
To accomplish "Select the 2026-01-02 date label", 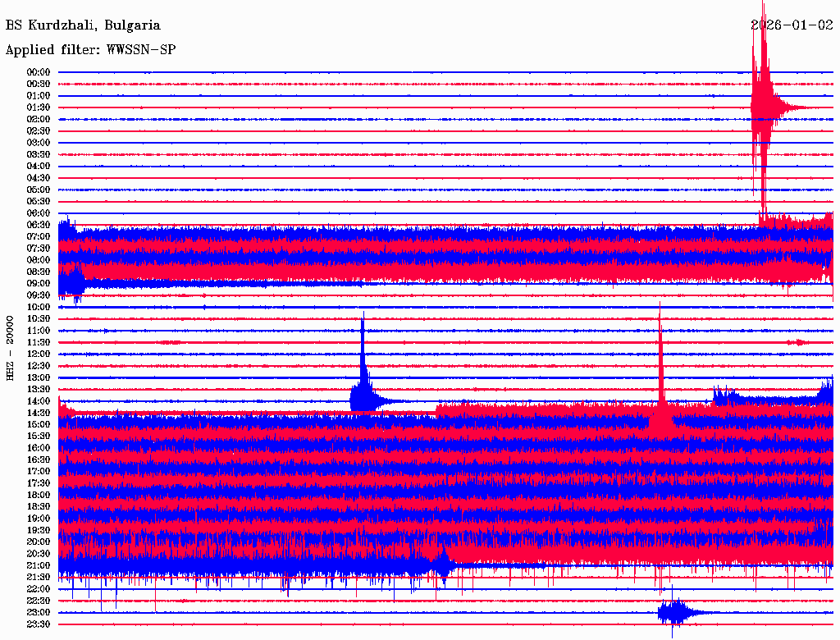I will (x=792, y=25).
